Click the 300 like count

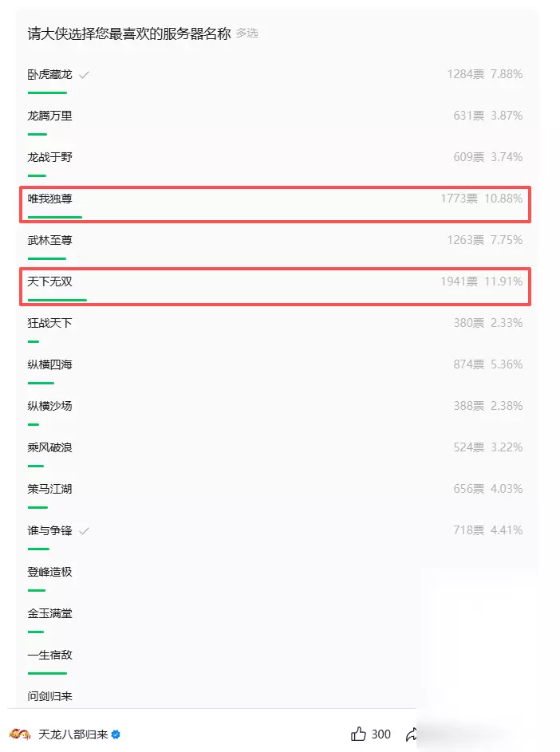click(x=381, y=734)
